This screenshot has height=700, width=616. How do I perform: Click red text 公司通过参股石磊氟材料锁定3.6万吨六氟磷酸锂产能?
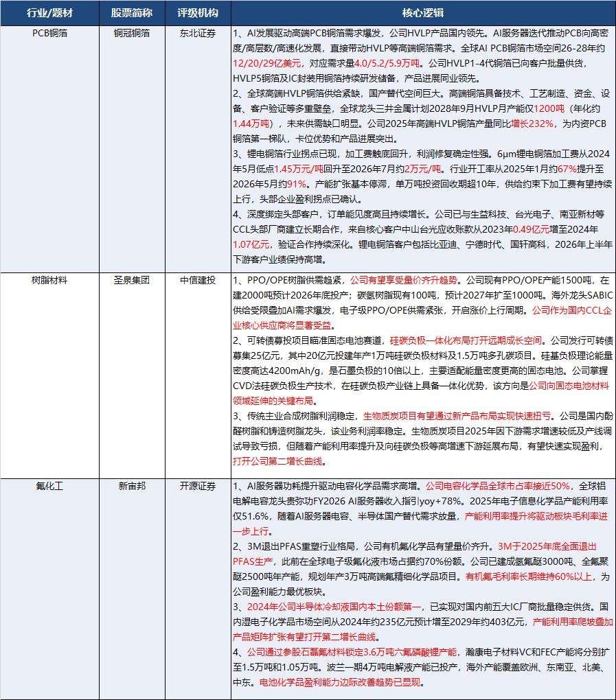point(352,653)
